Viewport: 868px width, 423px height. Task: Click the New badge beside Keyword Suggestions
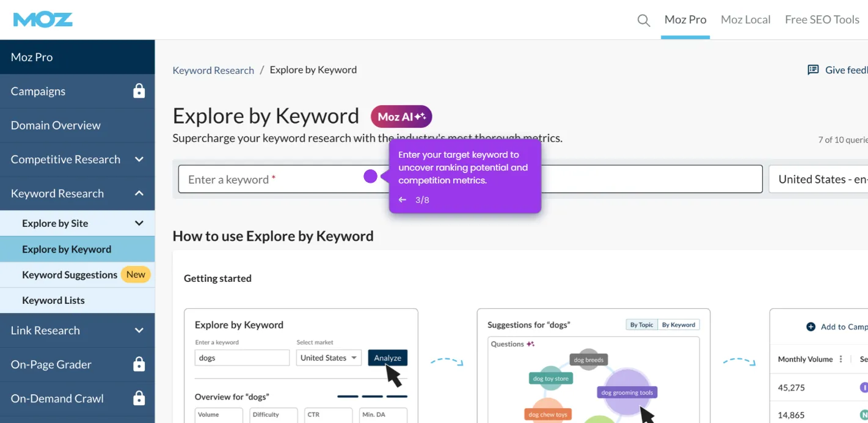point(136,274)
